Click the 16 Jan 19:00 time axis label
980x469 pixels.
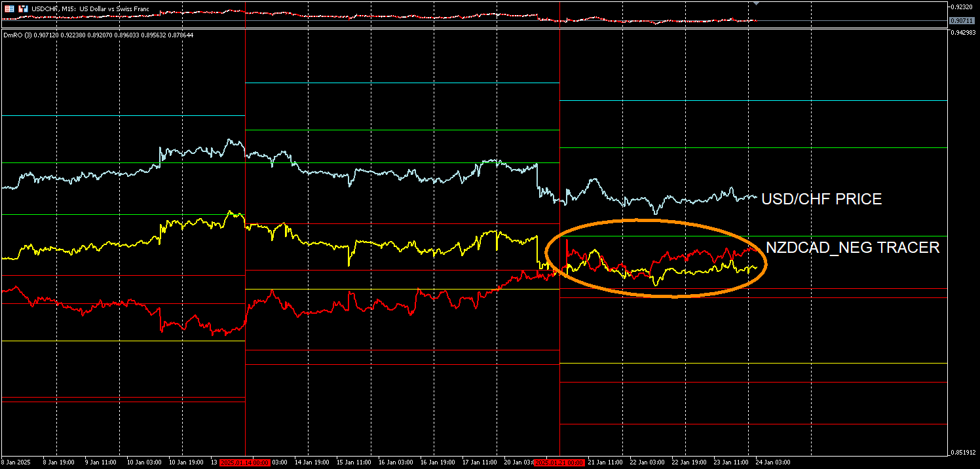click(x=438, y=462)
